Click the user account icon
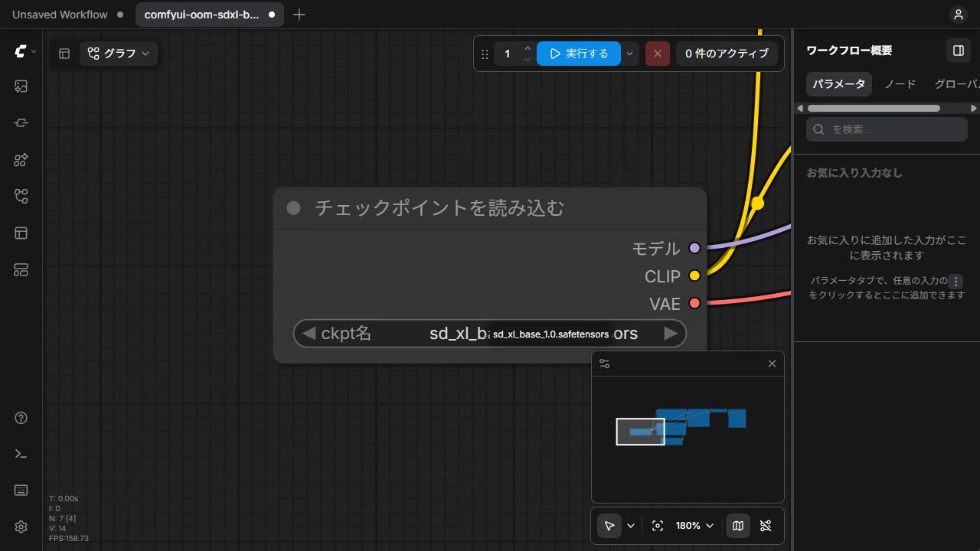 [958, 15]
